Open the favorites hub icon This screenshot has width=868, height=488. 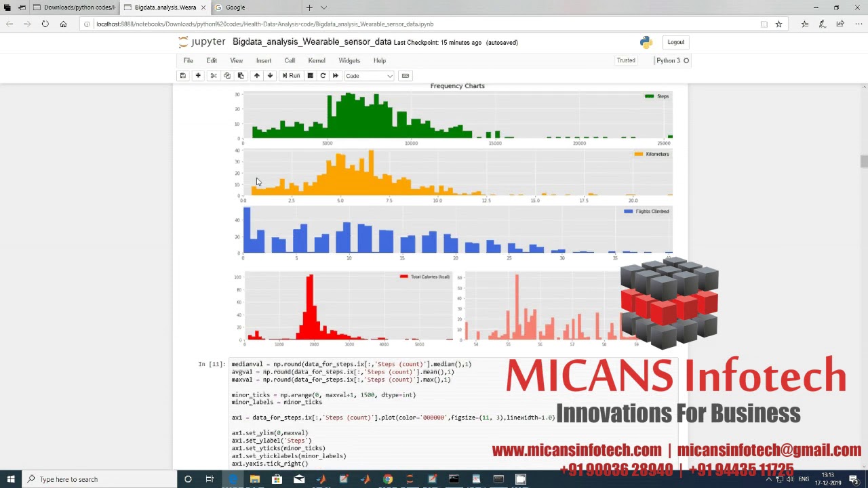(805, 24)
